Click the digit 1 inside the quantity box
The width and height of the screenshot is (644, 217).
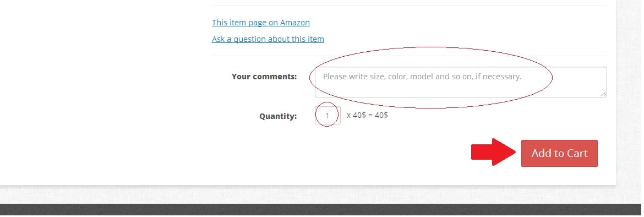coord(328,116)
